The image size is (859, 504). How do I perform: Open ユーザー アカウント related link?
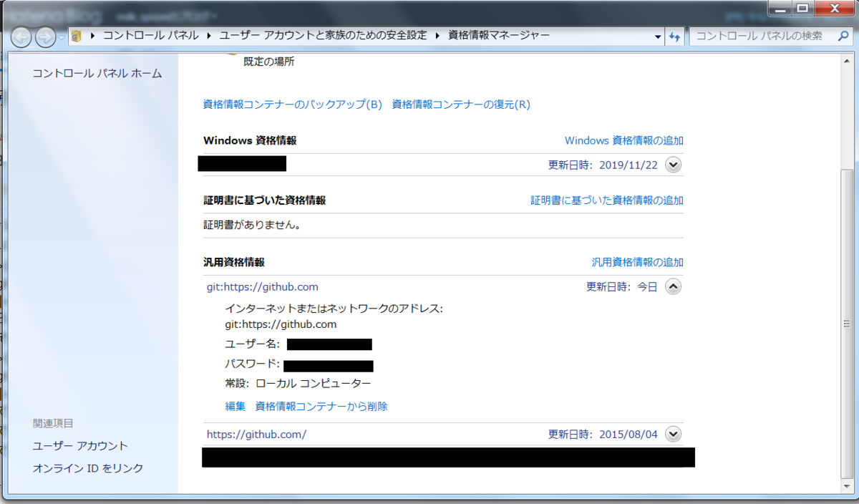tap(80, 446)
